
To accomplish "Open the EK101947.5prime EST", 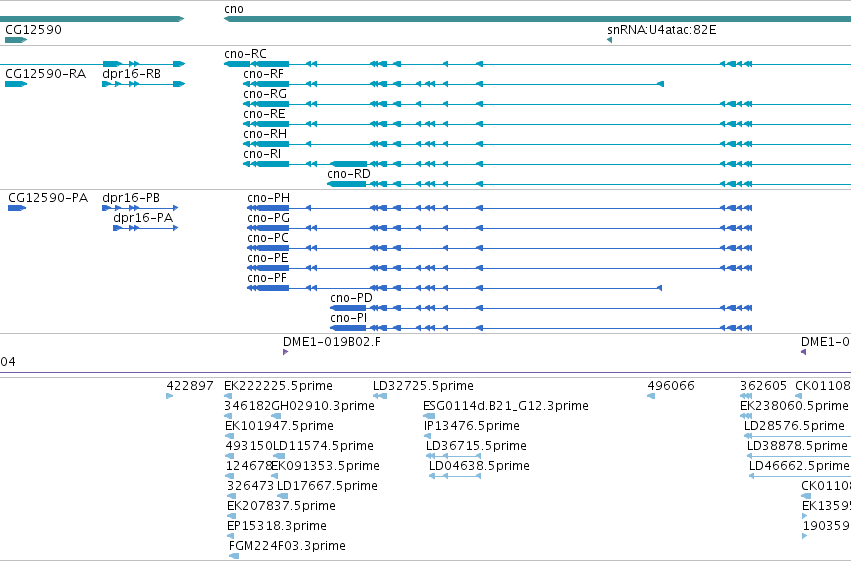I will [230, 436].
